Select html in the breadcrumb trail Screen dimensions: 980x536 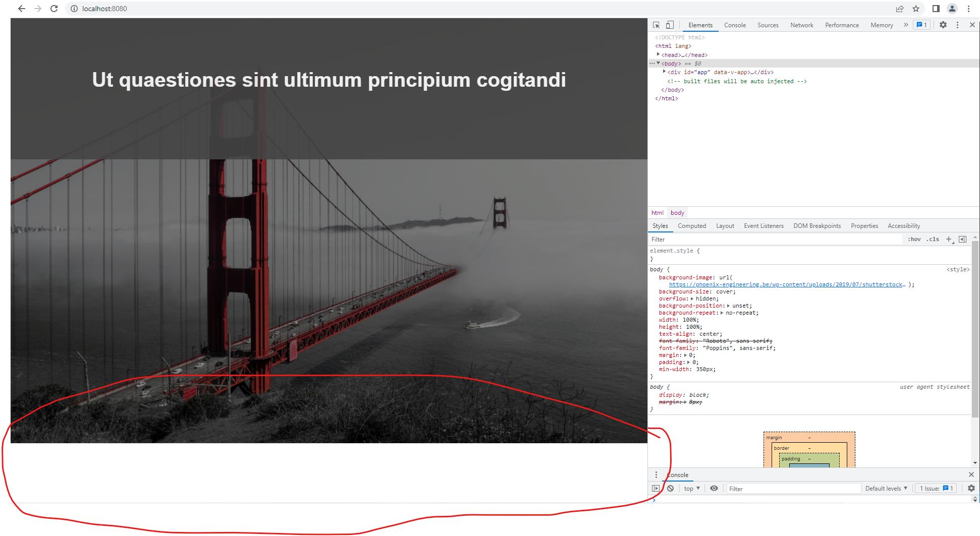(657, 213)
